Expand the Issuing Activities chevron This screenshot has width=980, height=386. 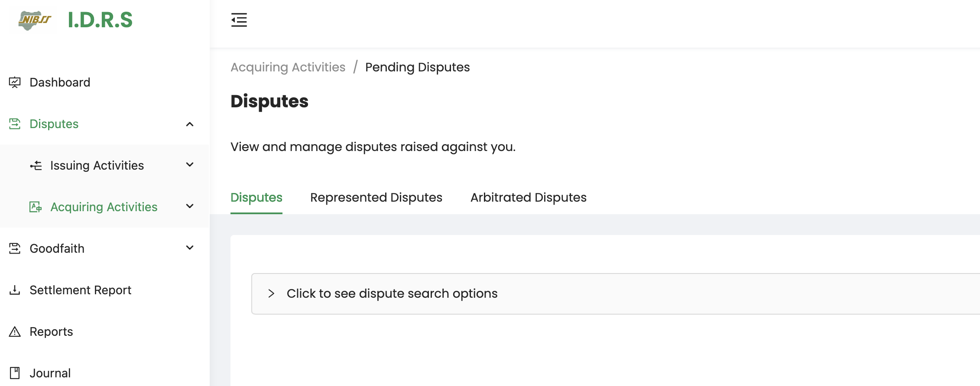(x=190, y=165)
